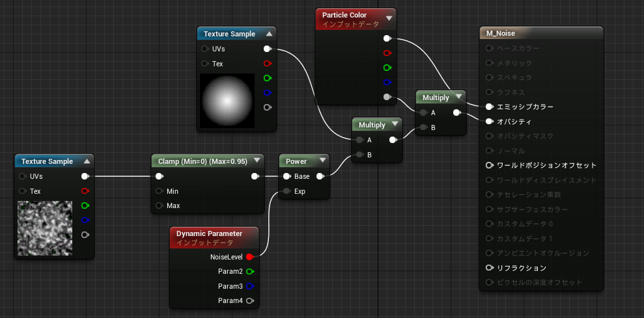Click the UVs input pin on noise Texture Sample
The image size is (644, 318).
pos(23,176)
